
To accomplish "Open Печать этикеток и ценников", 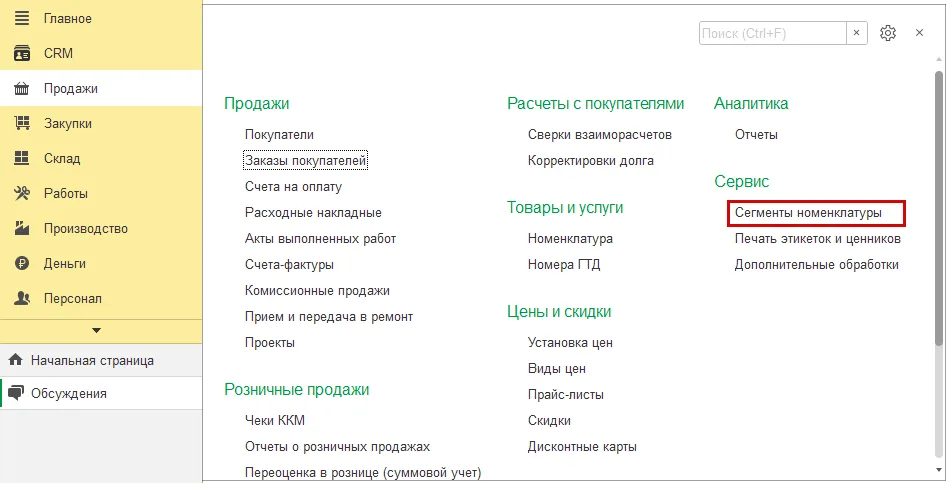I will (818, 238).
